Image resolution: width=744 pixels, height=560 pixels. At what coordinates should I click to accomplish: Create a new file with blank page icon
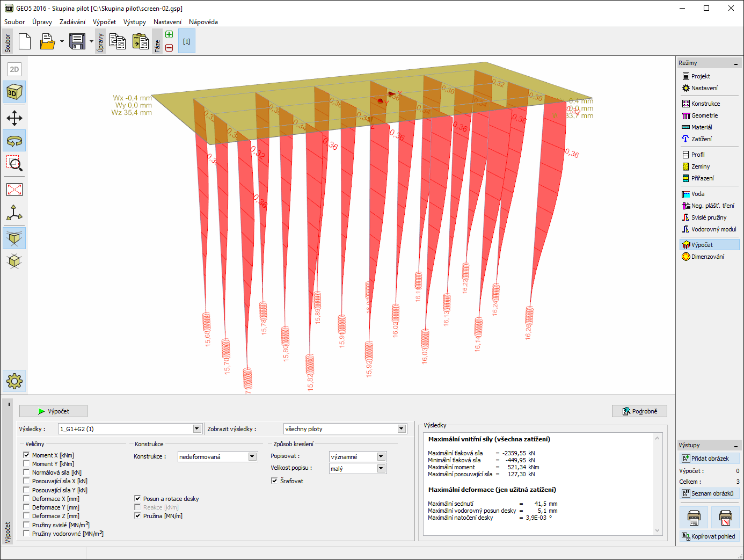tap(25, 41)
